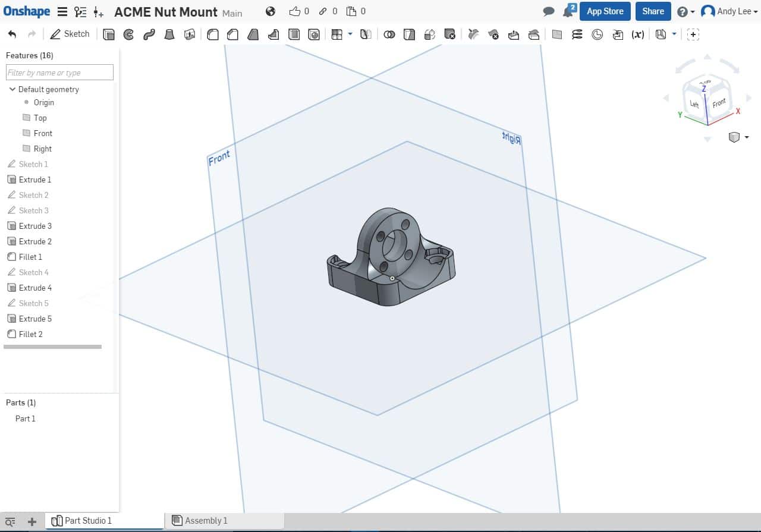
Task: Start a new Sketch
Action: (70, 34)
